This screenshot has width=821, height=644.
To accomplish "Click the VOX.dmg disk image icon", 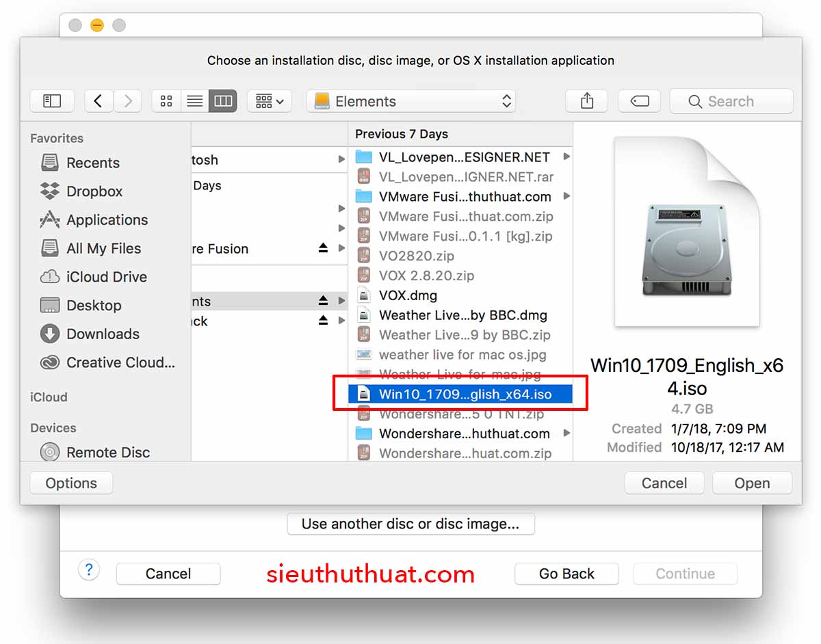I will 364,295.
